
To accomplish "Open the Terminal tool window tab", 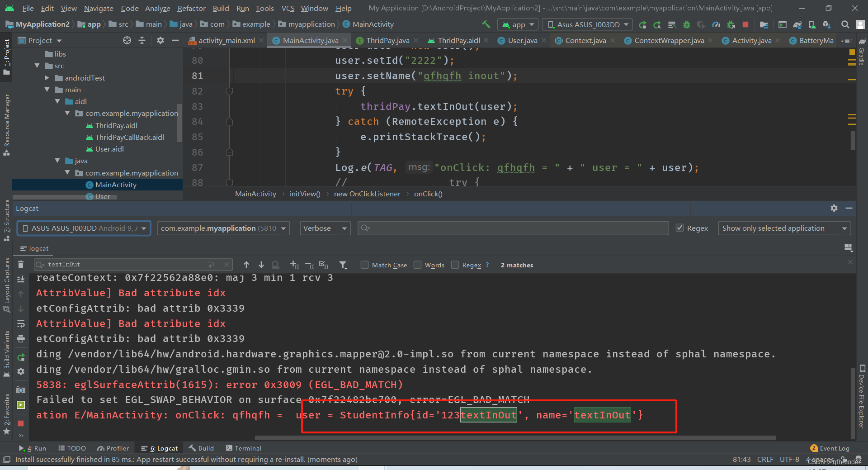I will (x=243, y=448).
